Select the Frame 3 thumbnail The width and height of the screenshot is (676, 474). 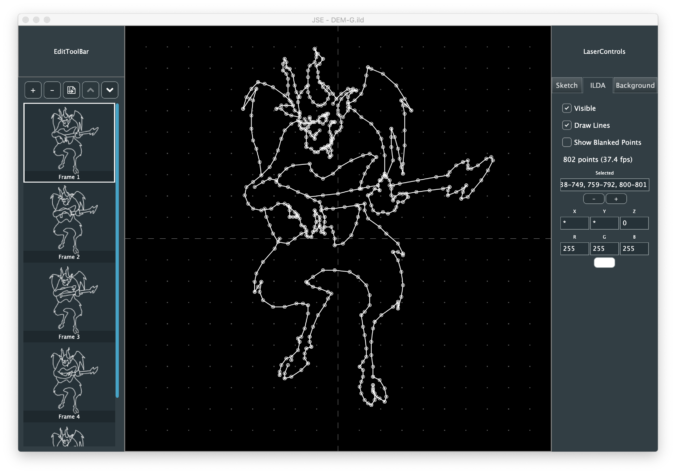tap(69, 302)
